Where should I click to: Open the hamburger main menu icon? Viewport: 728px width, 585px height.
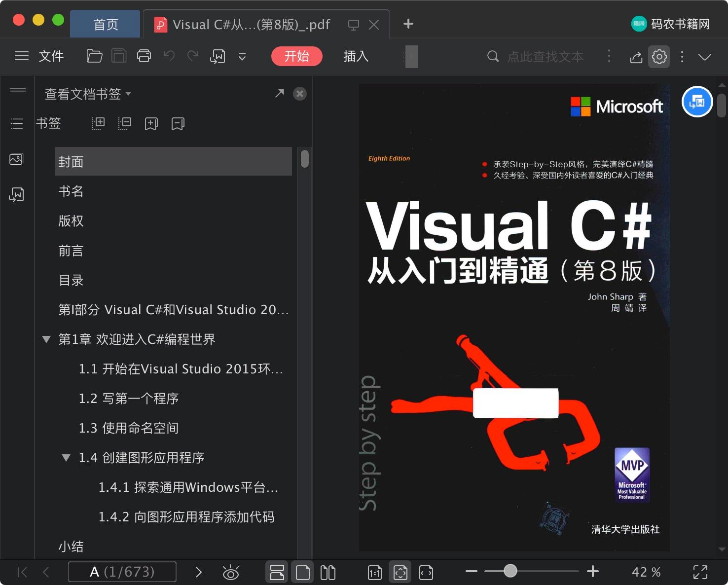coord(21,56)
